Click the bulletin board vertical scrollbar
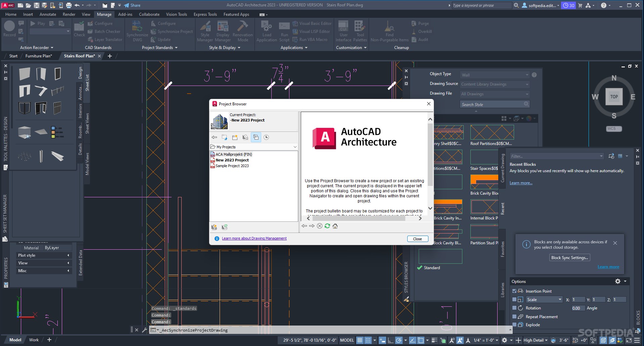The width and height of the screenshot is (644, 346). pos(430,164)
